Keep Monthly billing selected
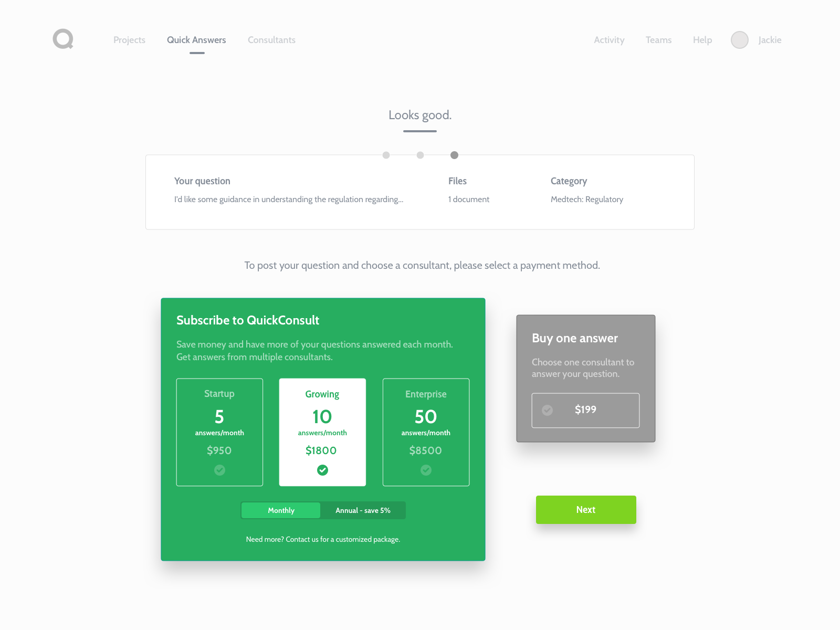This screenshot has height=630, width=840. click(281, 510)
